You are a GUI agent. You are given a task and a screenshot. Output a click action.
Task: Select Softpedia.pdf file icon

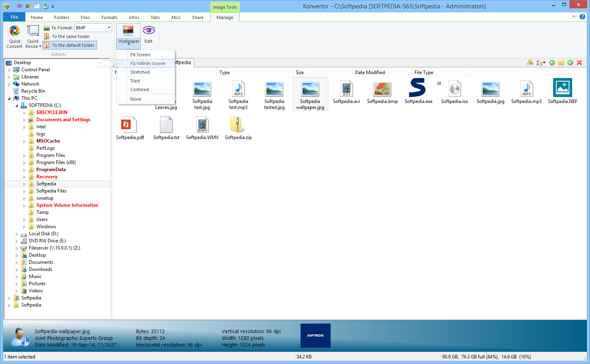click(x=129, y=125)
